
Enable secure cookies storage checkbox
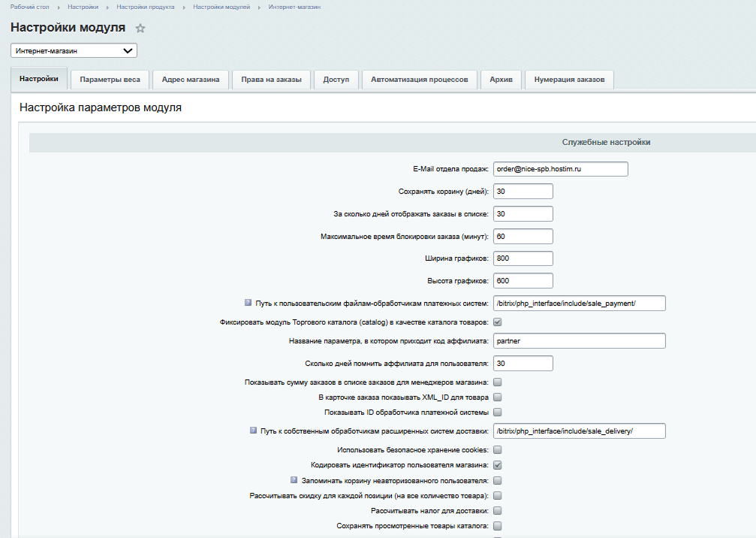(497, 450)
